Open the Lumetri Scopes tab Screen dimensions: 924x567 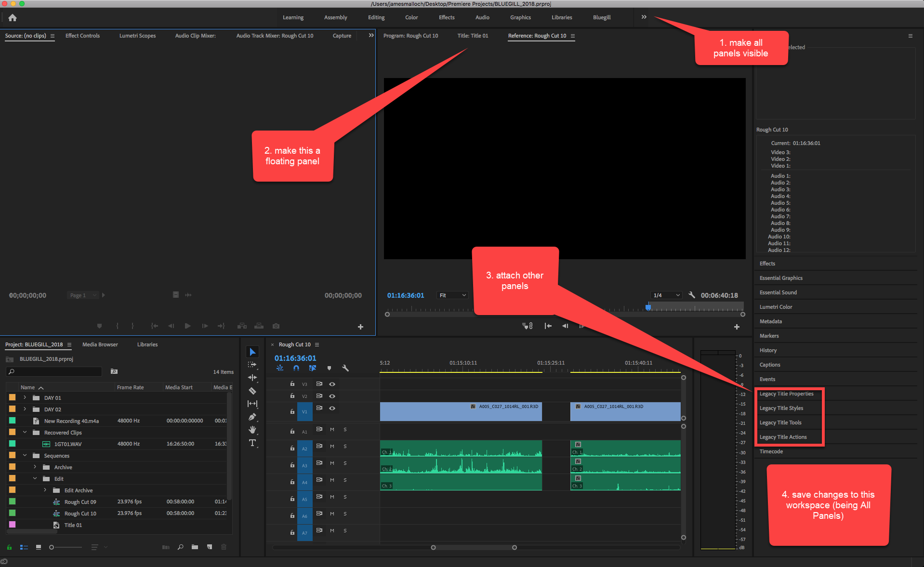click(x=137, y=36)
